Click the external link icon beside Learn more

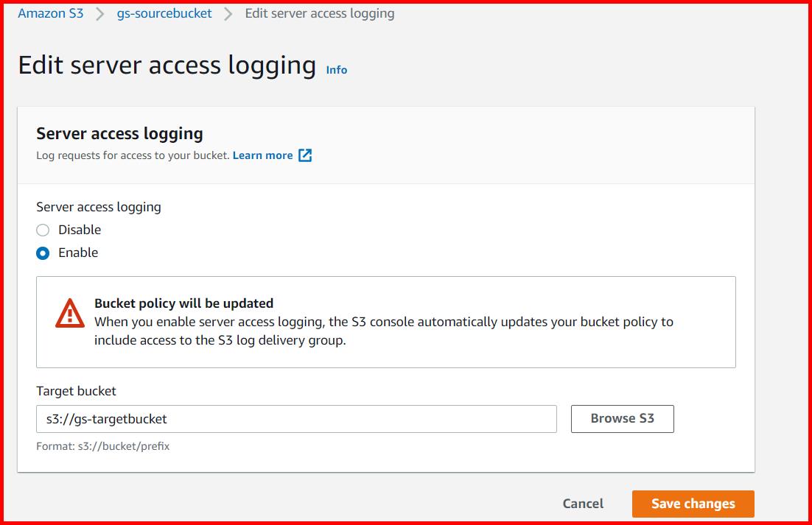click(305, 155)
